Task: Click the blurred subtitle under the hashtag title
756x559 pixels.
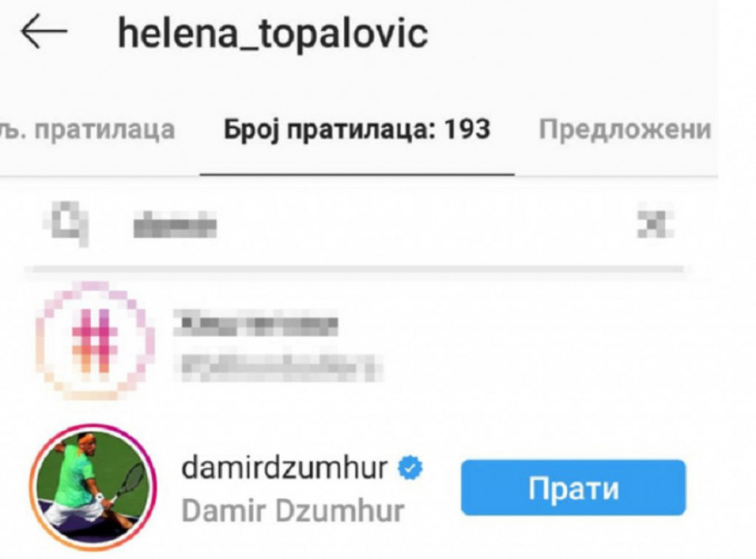Action: click(278, 368)
